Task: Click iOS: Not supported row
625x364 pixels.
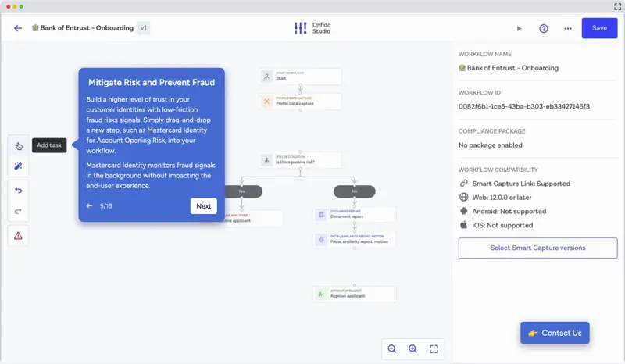Action: (x=496, y=225)
